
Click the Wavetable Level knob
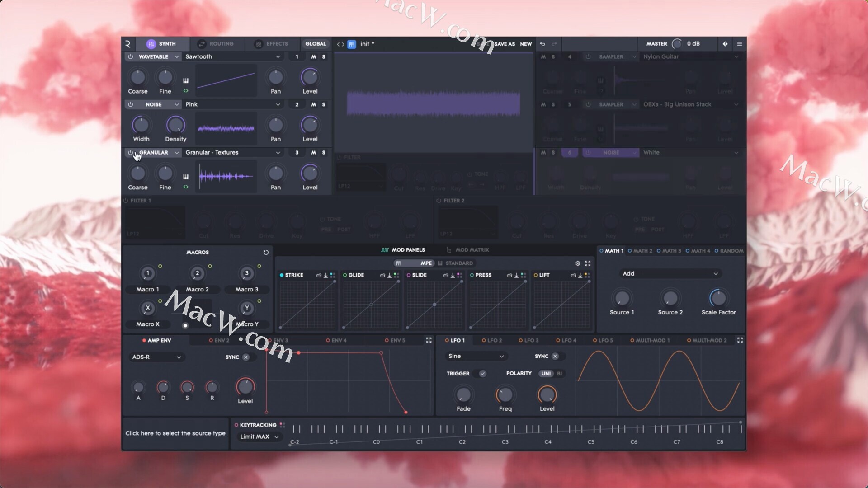[310, 77]
